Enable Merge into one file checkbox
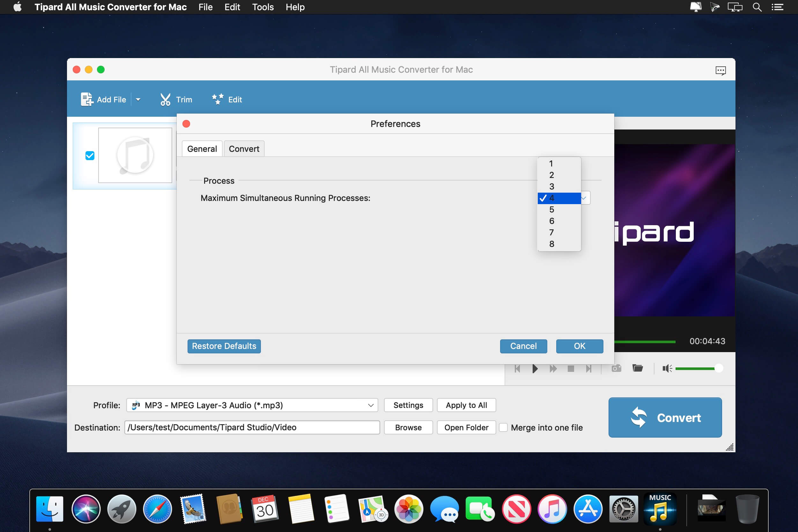This screenshot has width=798, height=532. point(504,427)
